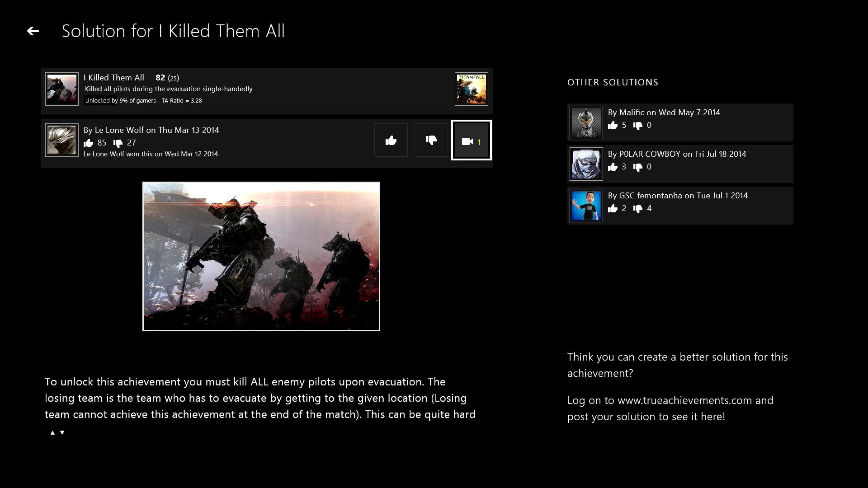The image size is (868, 488).
Task: Click the up triangle below solution text
Action: click(x=52, y=433)
